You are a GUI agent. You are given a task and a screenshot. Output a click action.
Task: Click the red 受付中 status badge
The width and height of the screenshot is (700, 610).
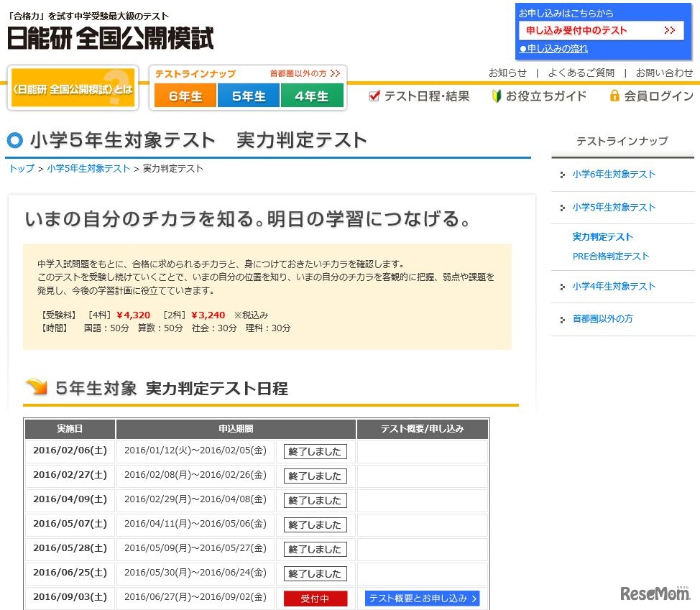click(315, 599)
